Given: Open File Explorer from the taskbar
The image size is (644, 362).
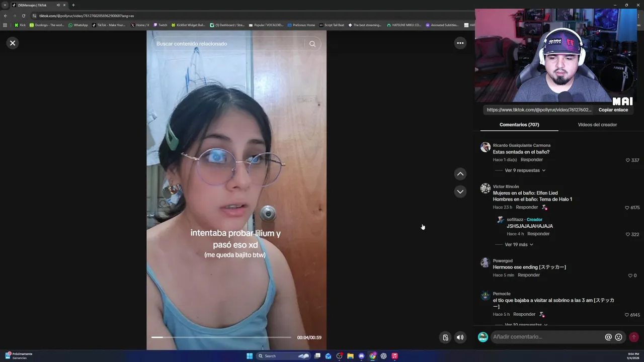Looking at the screenshot, I should click(350, 356).
